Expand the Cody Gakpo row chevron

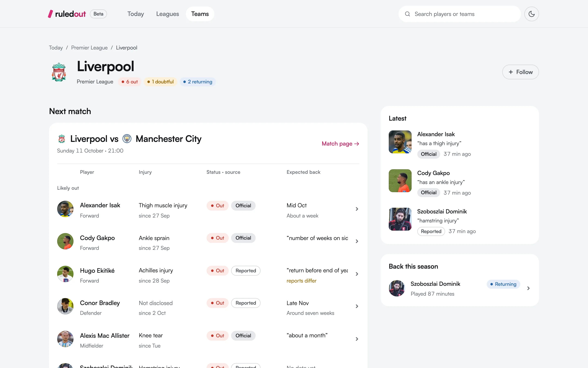click(x=357, y=241)
